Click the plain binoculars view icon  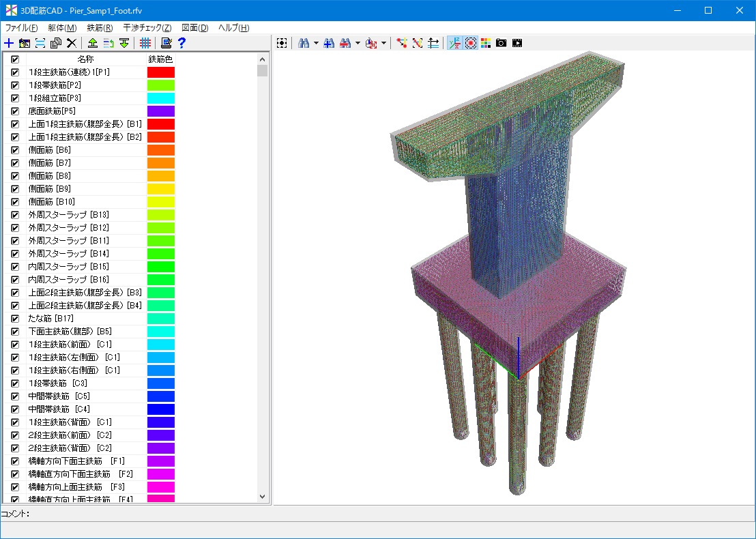tap(303, 44)
